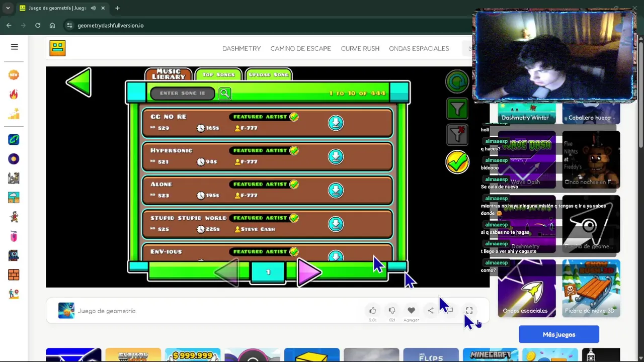Open Wave Dash game thumbnail
Screen dimensions: 644x362
pyautogui.click(x=526, y=159)
